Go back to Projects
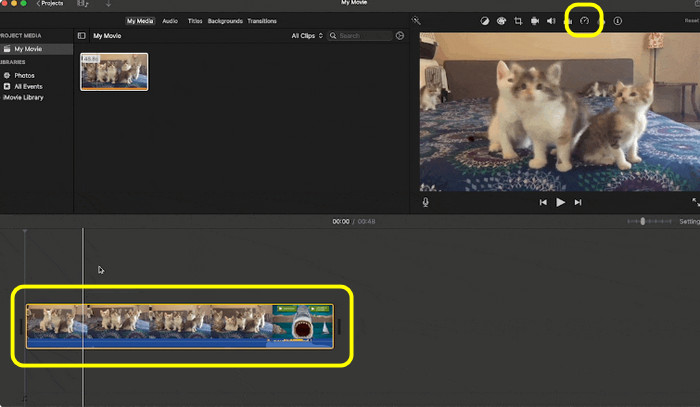Screen dimensions: 700x407 point(50,3)
